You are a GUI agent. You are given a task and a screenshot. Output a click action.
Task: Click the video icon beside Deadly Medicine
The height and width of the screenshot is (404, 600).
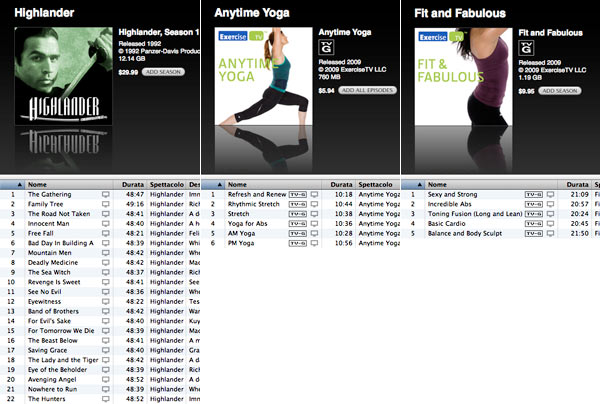pos(106,262)
